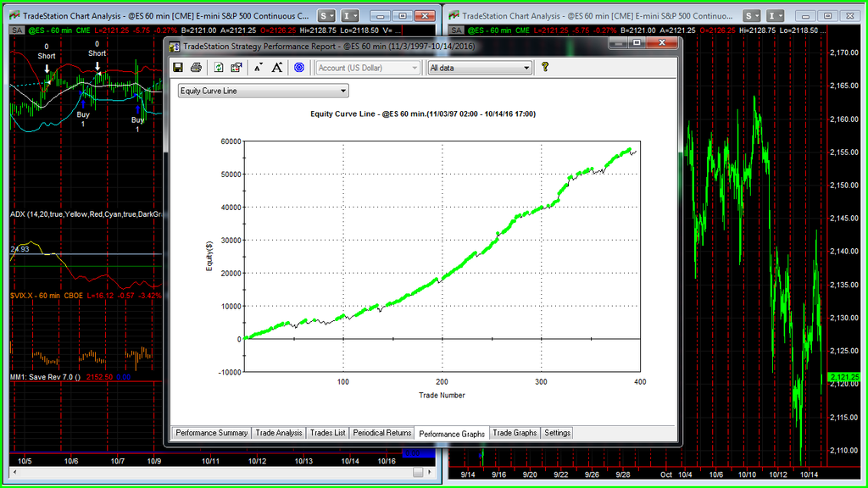868x488 pixels.
Task: Click the SA status box on left chart
Action: [17, 30]
